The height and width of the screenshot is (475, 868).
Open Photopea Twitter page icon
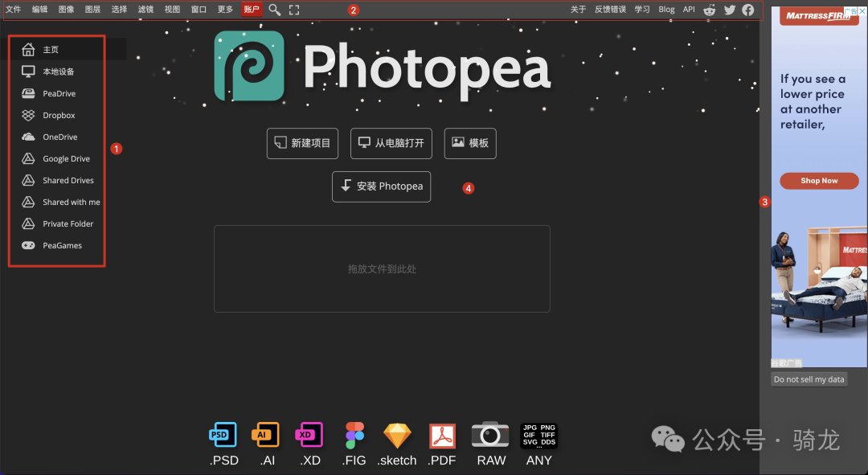pyautogui.click(x=730, y=10)
